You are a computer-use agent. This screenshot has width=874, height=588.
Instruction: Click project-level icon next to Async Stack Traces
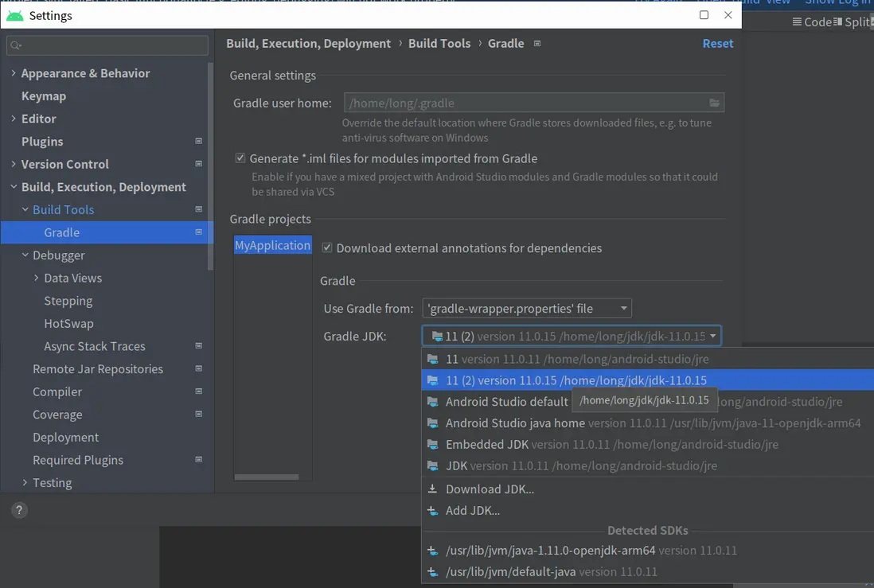point(198,345)
